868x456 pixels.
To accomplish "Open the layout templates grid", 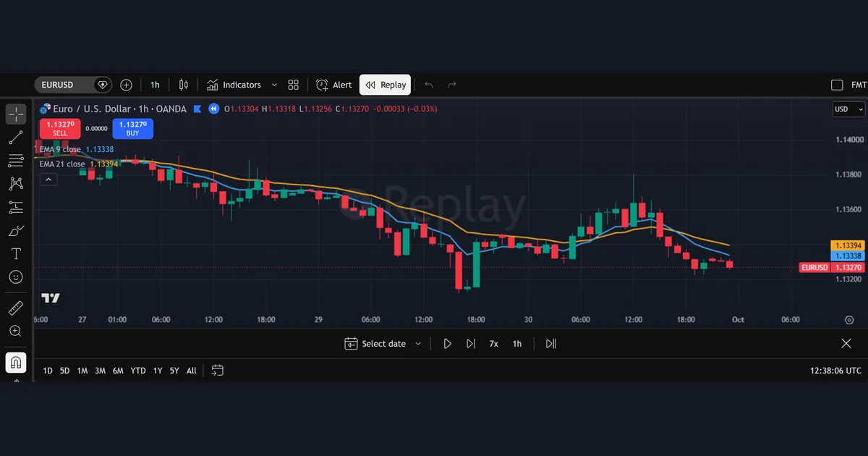I will coord(293,85).
